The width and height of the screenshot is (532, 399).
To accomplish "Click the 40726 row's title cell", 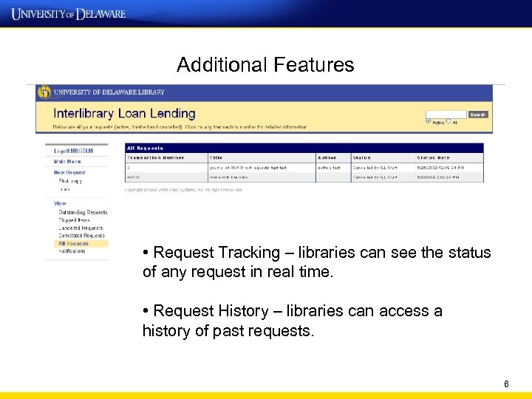I will pyautogui.click(x=228, y=177).
